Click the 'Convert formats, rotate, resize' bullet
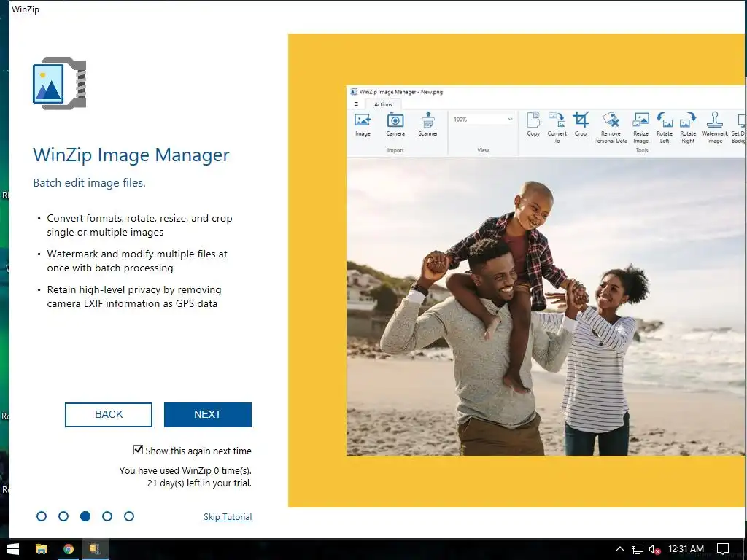The image size is (747, 560). click(139, 225)
